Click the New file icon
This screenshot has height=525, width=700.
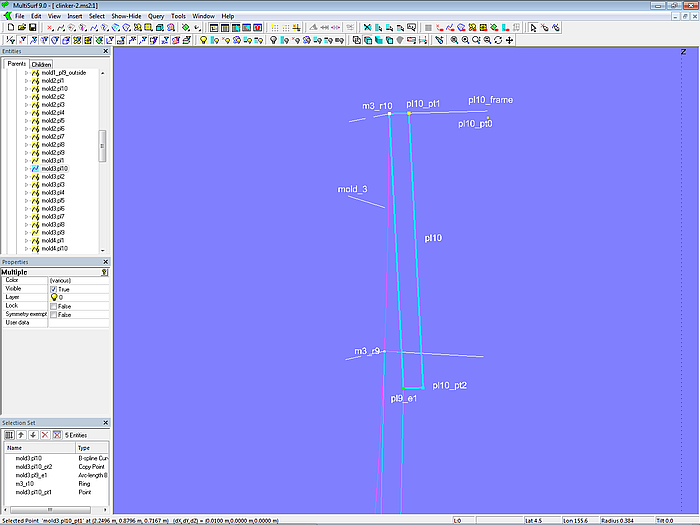point(9,28)
